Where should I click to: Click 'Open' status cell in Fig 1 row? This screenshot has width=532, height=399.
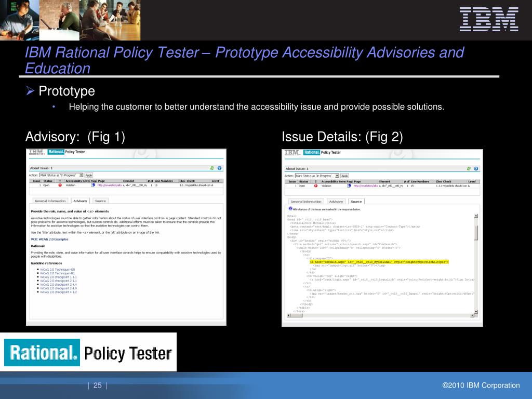pos(46,185)
